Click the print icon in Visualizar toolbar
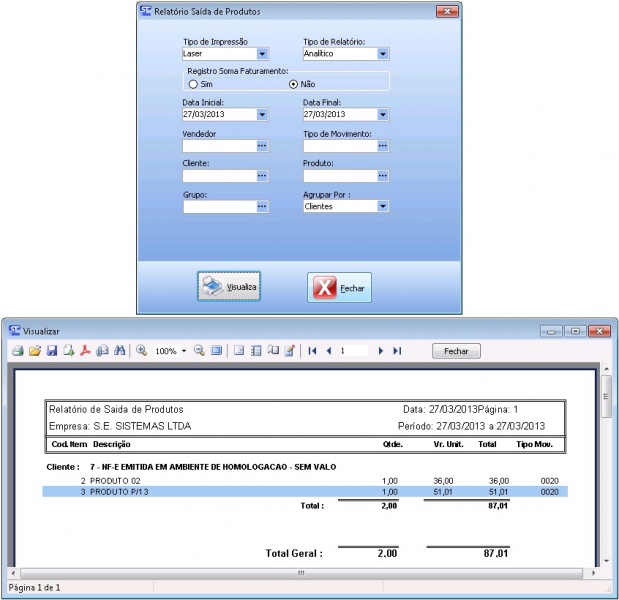This screenshot has height=600, width=619. pos(17,351)
